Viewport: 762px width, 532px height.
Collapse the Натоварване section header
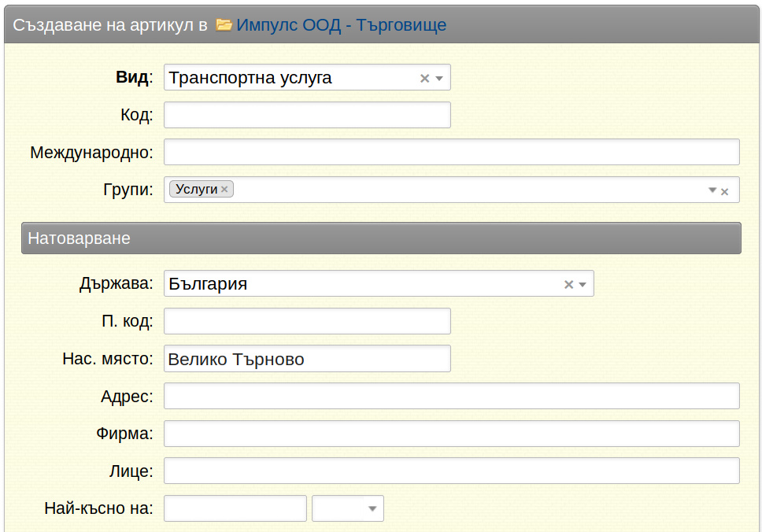[x=381, y=238]
